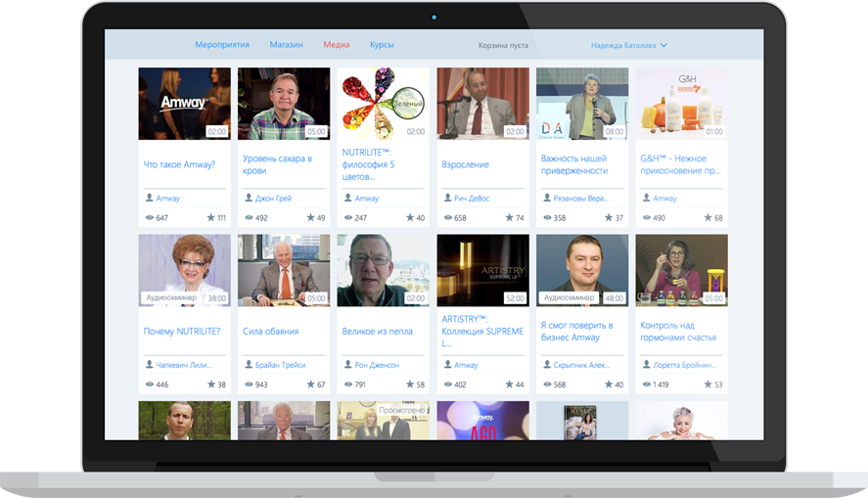The image size is (868, 498).
Task: Click author icon next to Рязановы Вера
Action: coord(547,198)
